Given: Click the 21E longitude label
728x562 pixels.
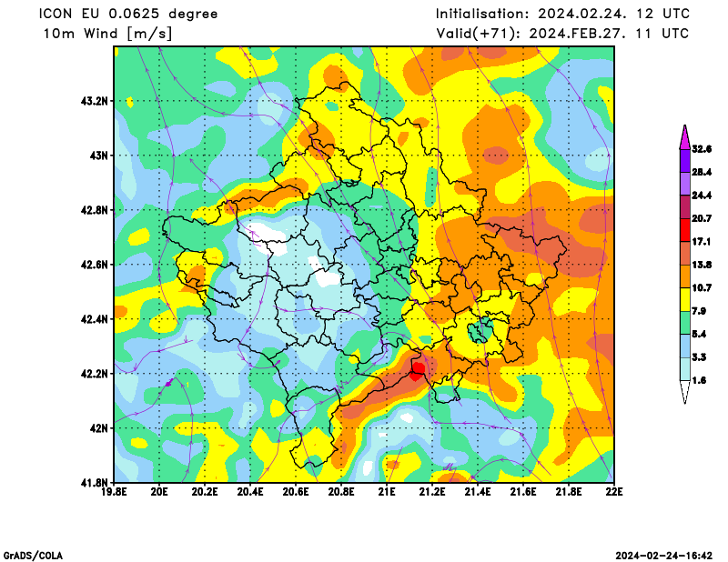Looking at the screenshot, I should coord(387,491).
